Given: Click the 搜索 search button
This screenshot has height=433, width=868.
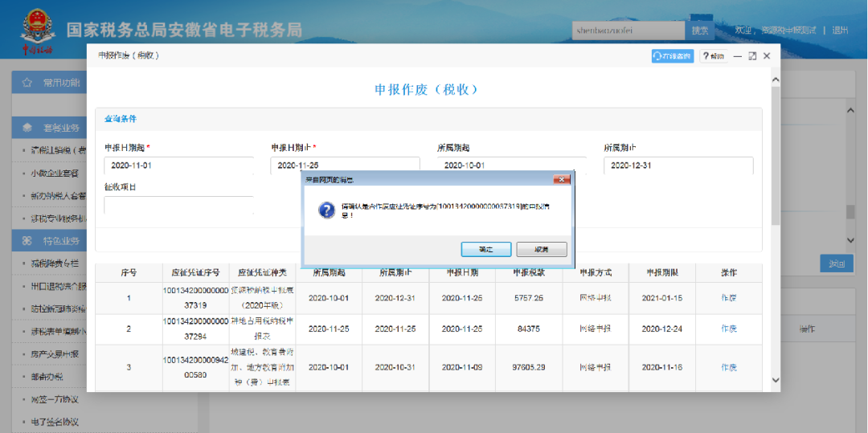Looking at the screenshot, I should [x=700, y=31].
